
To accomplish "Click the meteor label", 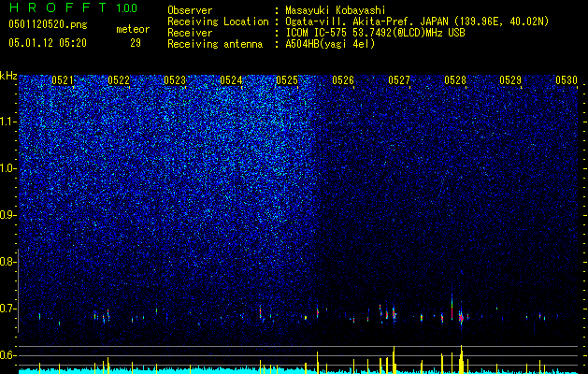I will tap(133, 29).
